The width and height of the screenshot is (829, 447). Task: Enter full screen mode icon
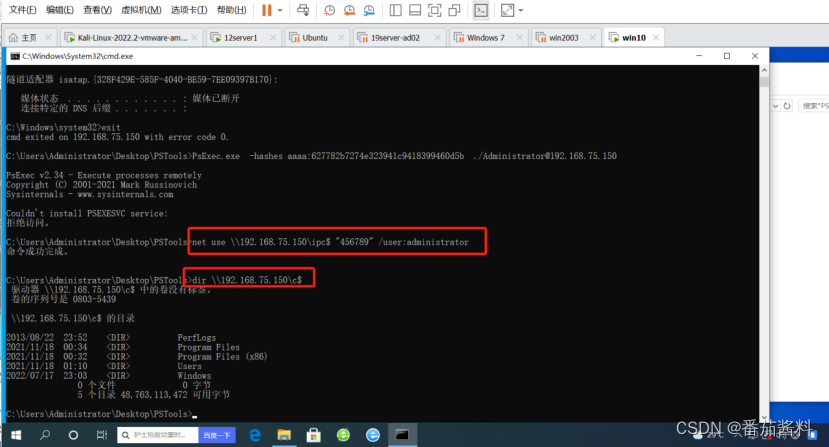[435, 10]
